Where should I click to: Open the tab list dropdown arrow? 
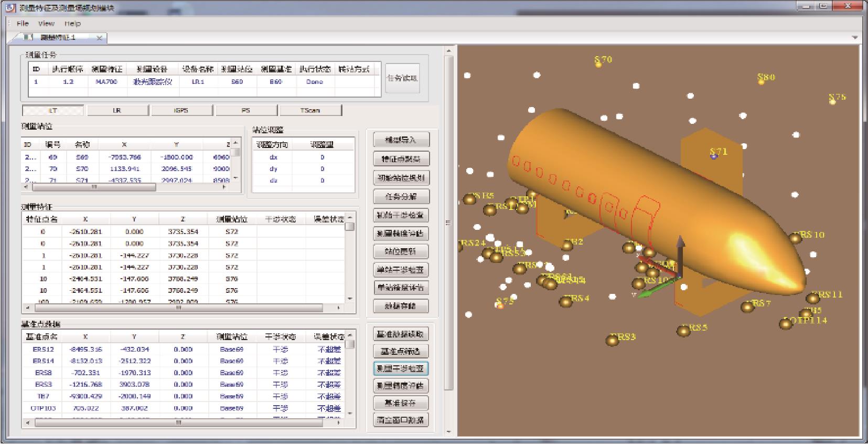854,38
